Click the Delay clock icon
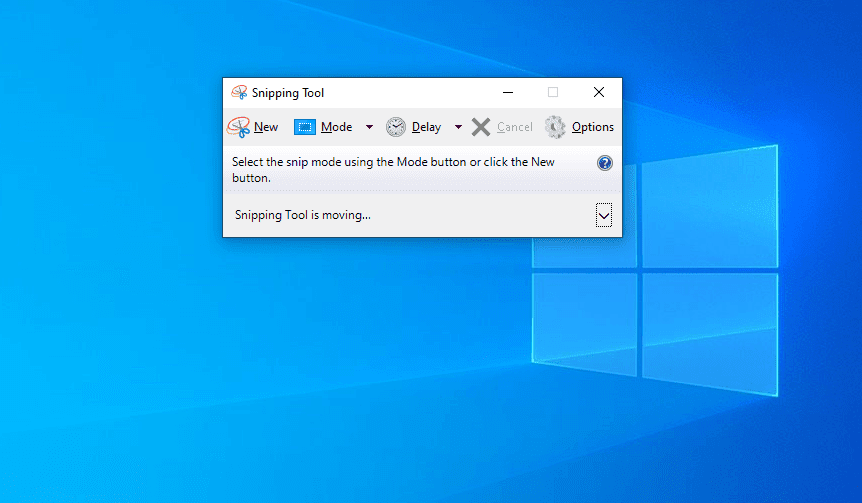 [x=395, y=127]
